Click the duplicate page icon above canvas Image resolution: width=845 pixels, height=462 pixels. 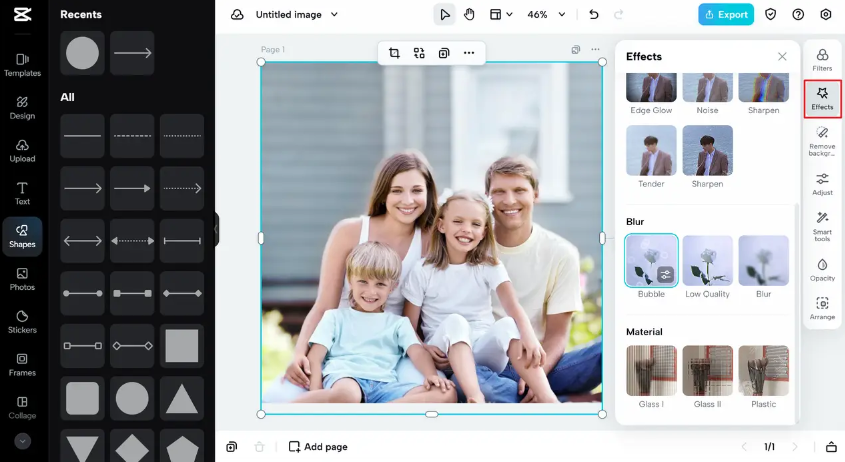[576, 50]
